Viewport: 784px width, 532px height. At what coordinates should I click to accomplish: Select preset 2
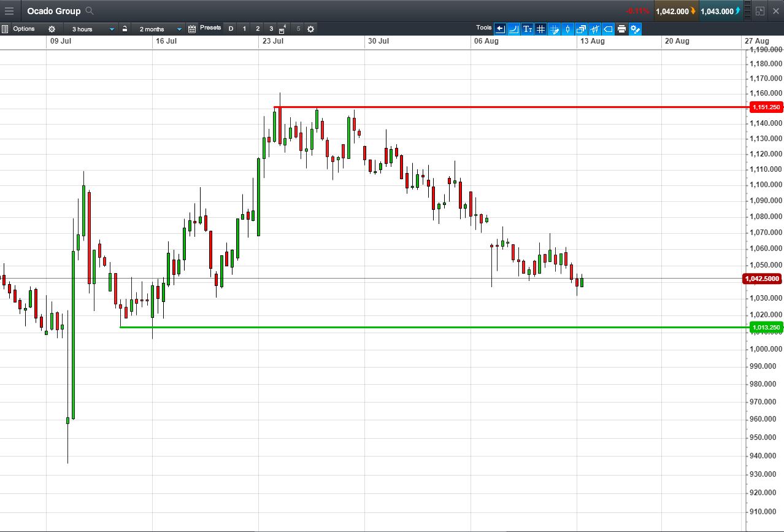point(258,29)
